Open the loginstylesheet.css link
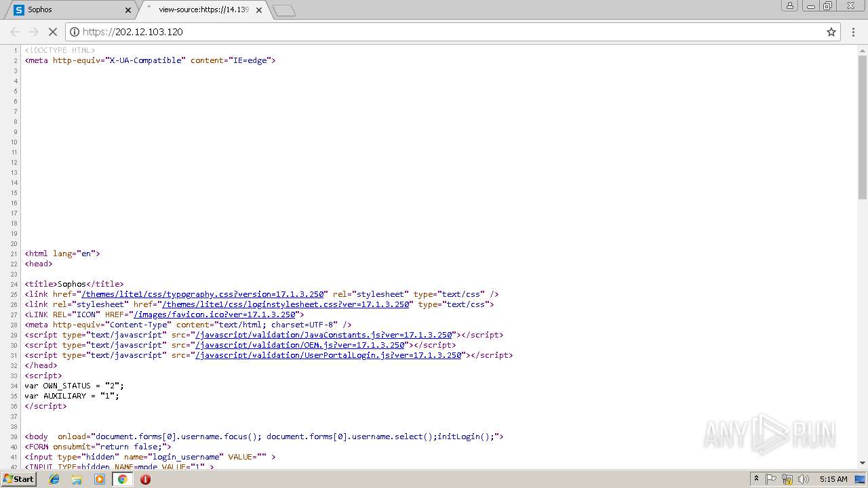 pyautogui.click(x=286, y=304)
